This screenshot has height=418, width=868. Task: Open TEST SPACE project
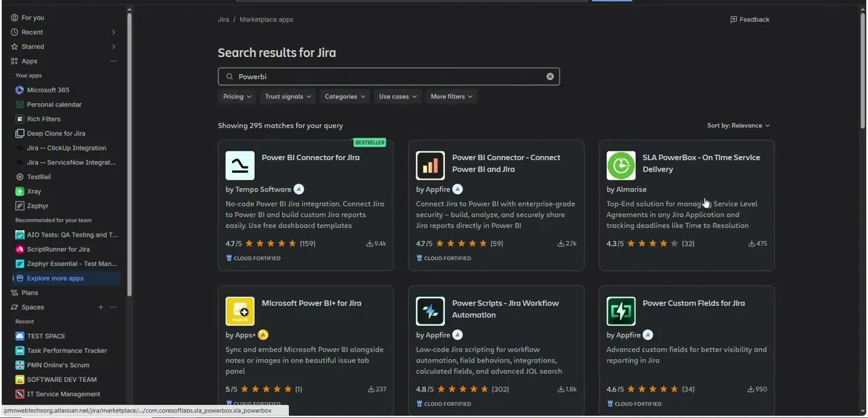point(46,337)
